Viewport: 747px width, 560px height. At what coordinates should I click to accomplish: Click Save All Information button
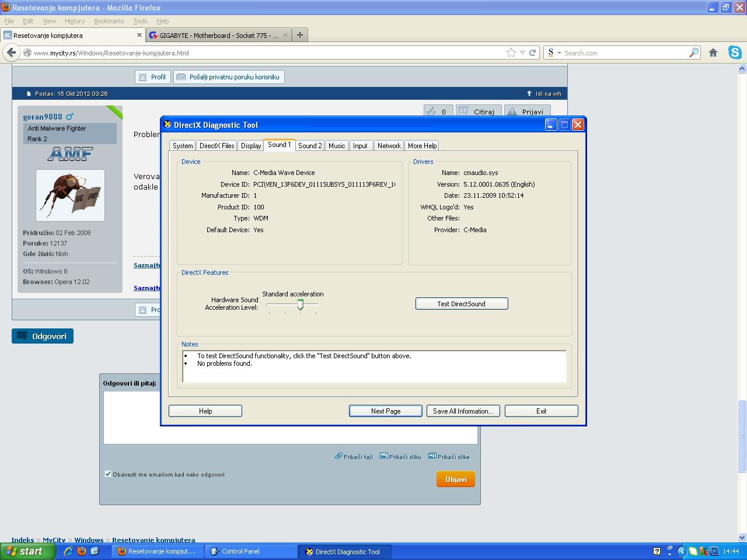463,411
